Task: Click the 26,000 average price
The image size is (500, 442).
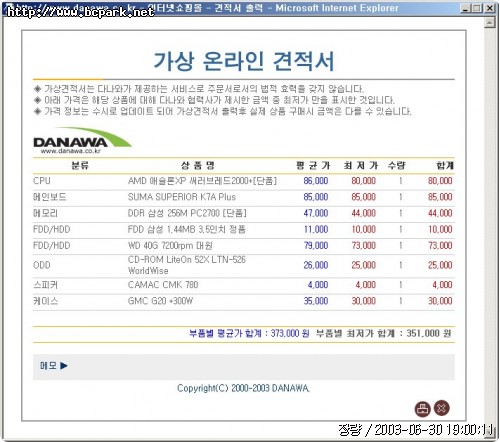Action: [x=316, y=265]
